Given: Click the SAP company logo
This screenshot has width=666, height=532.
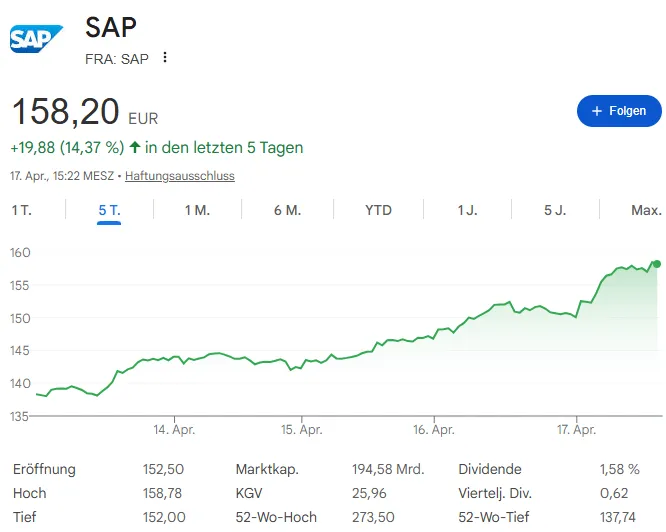Looking at the screenshot, I should click(36, 38).
